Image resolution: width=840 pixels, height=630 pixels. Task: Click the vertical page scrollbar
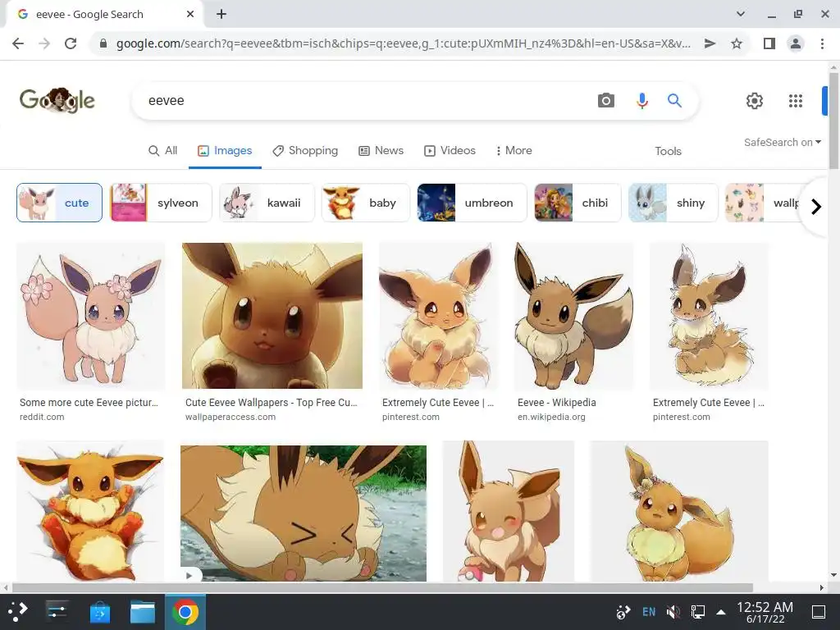click(833, 123)
